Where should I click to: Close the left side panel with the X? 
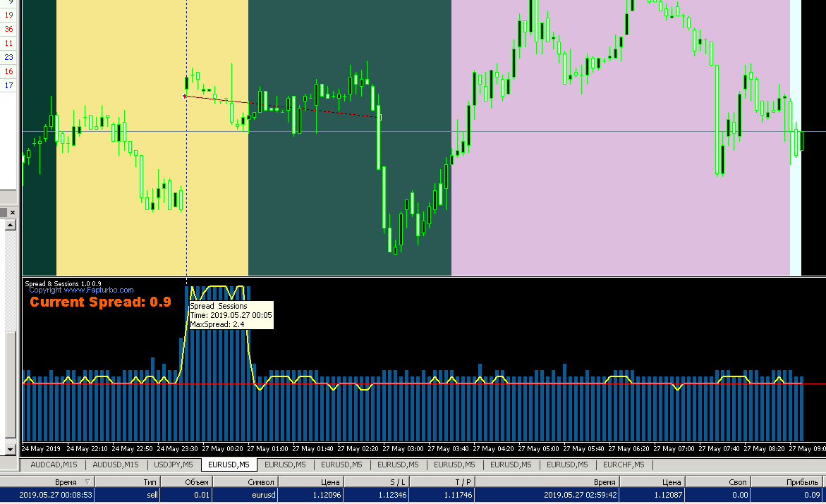point(13,212)
